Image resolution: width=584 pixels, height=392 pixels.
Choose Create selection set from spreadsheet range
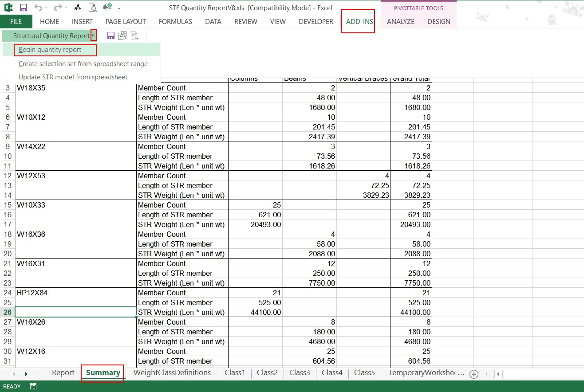pos(81,64)
